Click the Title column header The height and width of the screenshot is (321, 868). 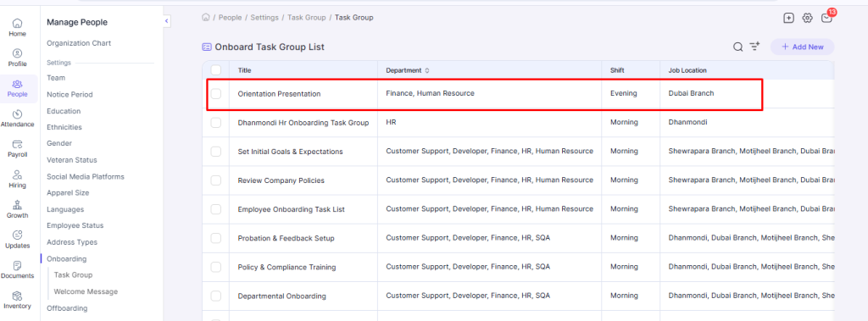(x=245, y=70)
